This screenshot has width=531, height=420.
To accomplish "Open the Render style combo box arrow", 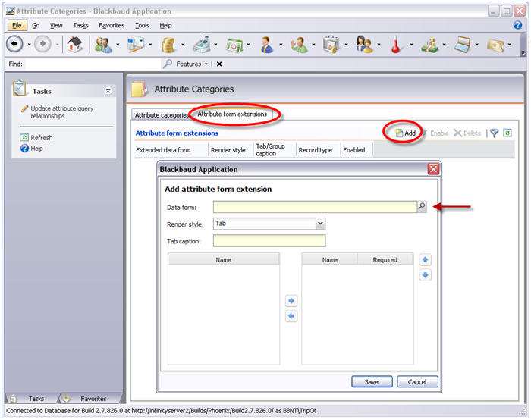I will [320, 224].
